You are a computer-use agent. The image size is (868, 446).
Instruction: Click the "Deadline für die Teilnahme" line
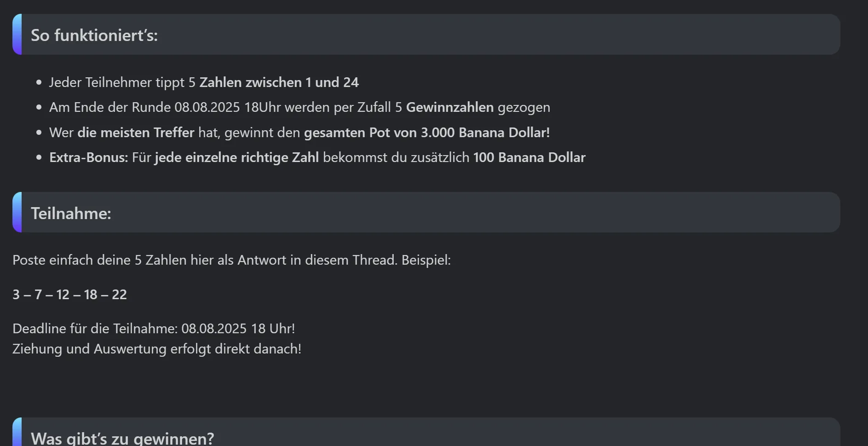tap(154, 329)
